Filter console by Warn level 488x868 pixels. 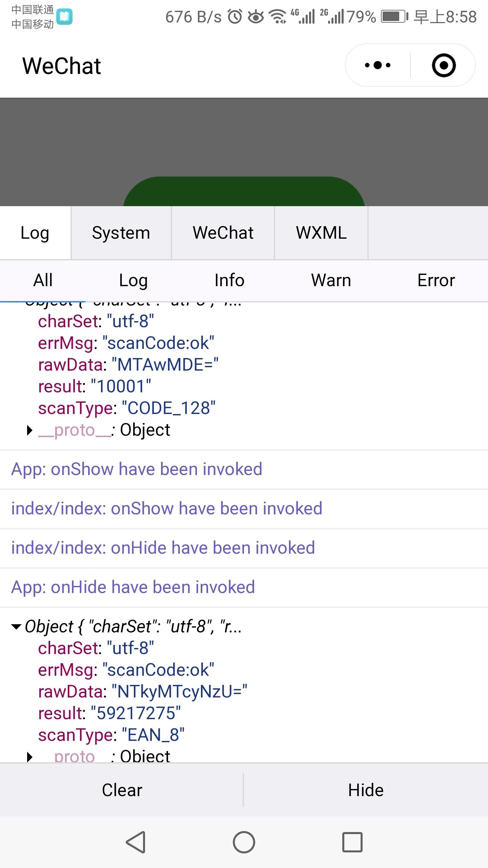coord(331,280)
